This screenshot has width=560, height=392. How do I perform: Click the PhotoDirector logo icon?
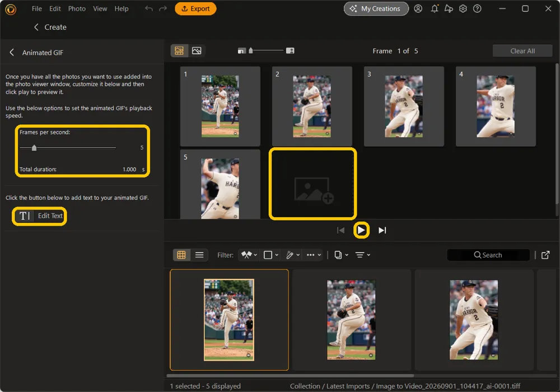tap(11, 10)
